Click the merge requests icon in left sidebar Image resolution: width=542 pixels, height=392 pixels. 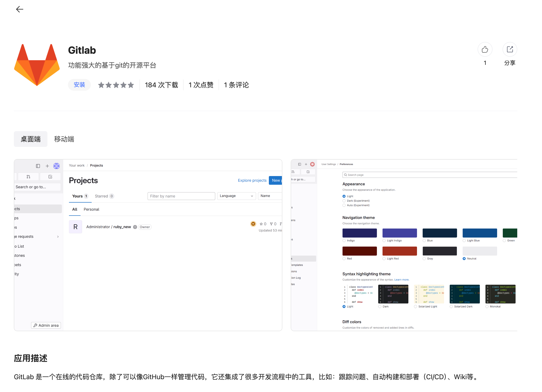pos(29,177)
